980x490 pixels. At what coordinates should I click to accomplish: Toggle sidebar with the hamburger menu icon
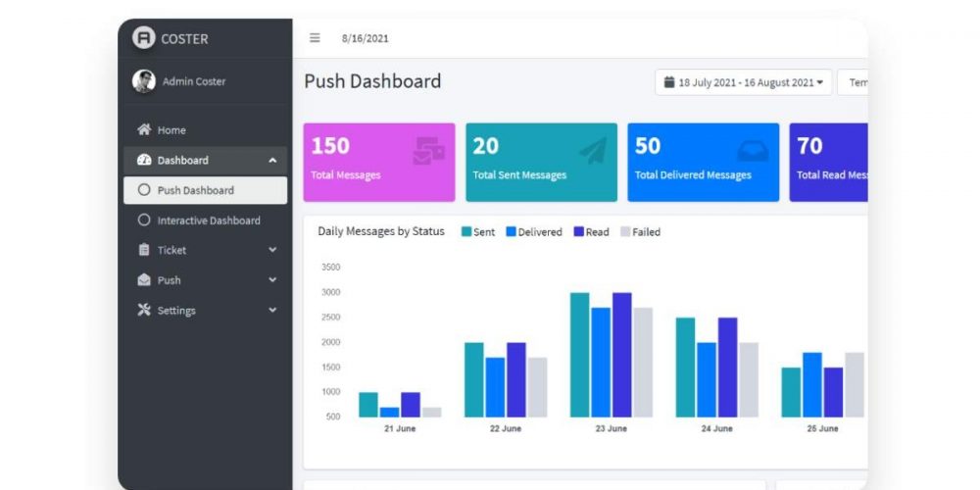[x=315, y=38]
